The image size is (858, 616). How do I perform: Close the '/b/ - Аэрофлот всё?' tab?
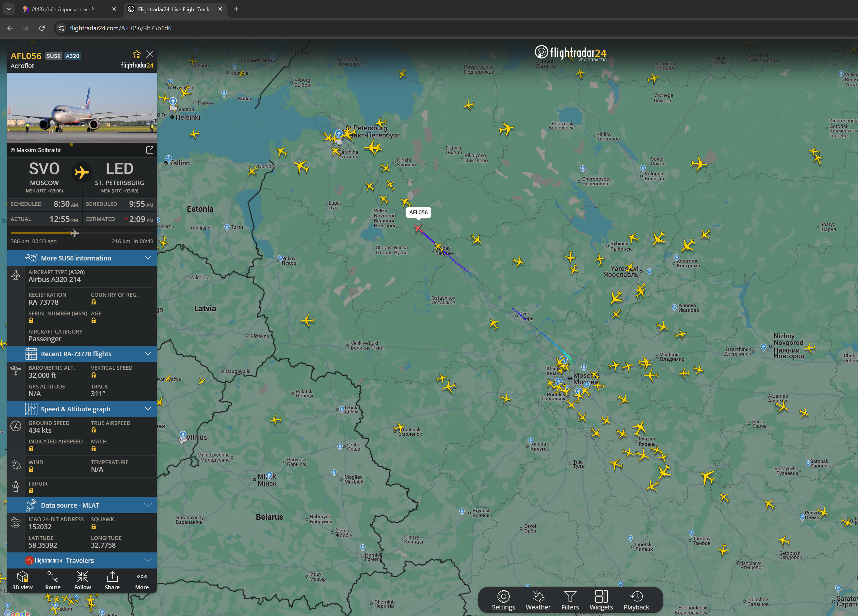pyautogui.click(x=114, y=9)
